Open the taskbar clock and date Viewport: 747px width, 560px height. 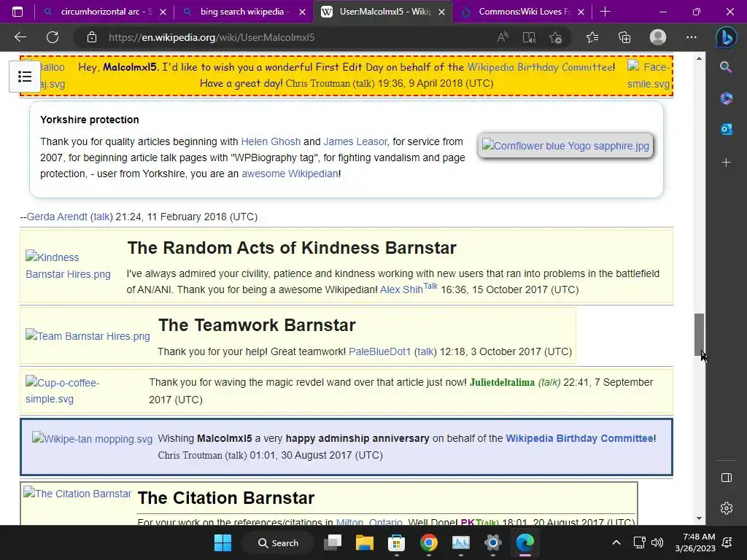695,542
